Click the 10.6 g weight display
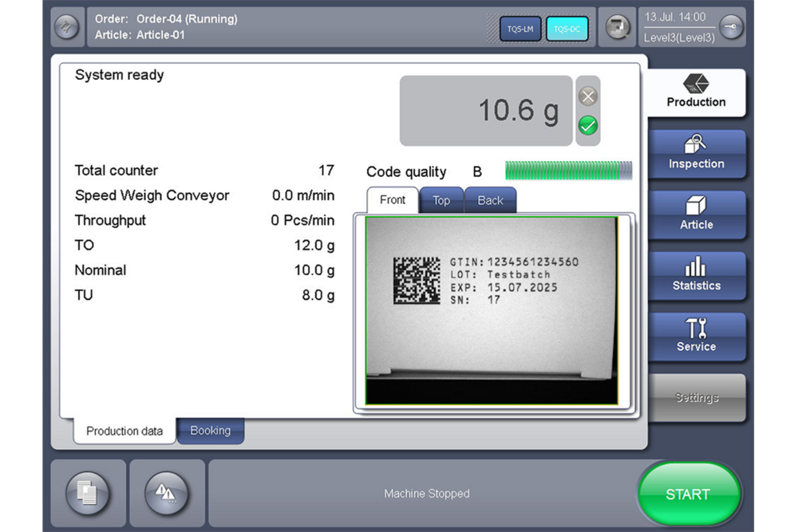The image size is (798, 532). 486,110
